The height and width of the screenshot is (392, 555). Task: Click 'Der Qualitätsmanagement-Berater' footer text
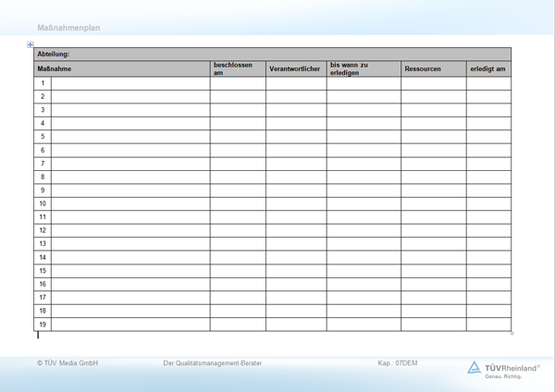click(x=212, y=363)
